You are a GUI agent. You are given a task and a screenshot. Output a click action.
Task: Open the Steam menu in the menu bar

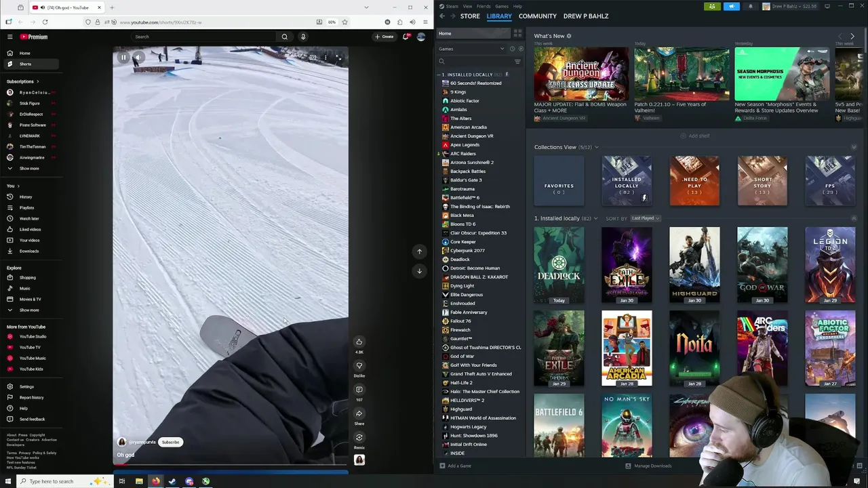click(451, 6)
